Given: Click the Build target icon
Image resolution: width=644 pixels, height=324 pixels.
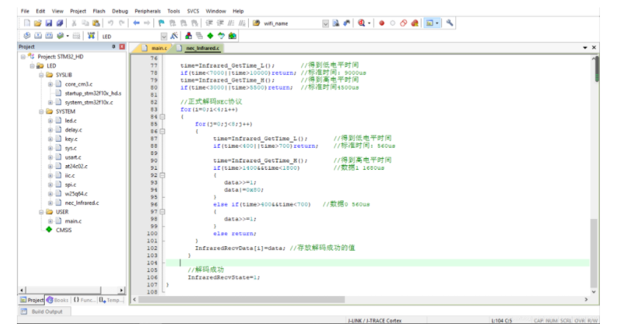Looking at the screenshot, I should click(x=38, y=36).
